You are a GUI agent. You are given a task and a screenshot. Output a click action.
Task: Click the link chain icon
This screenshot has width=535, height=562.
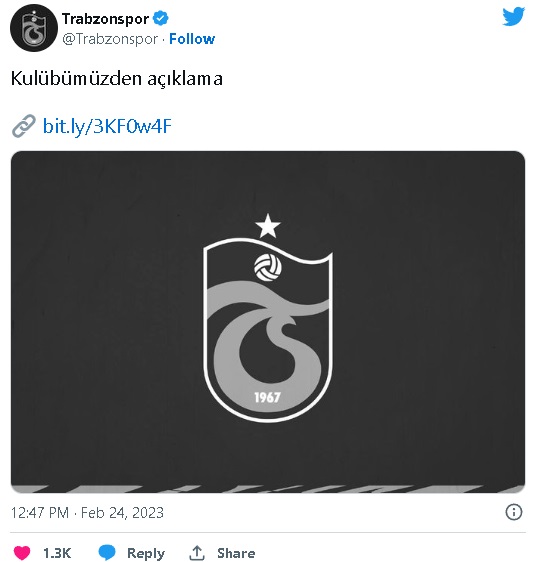(x=24, y=126)
